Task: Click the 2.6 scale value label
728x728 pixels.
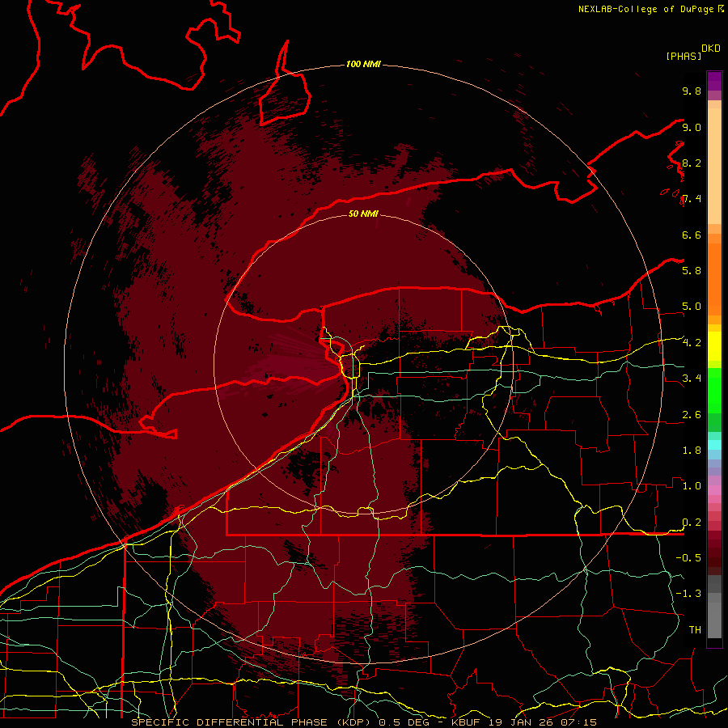Action: click(692, 415)
